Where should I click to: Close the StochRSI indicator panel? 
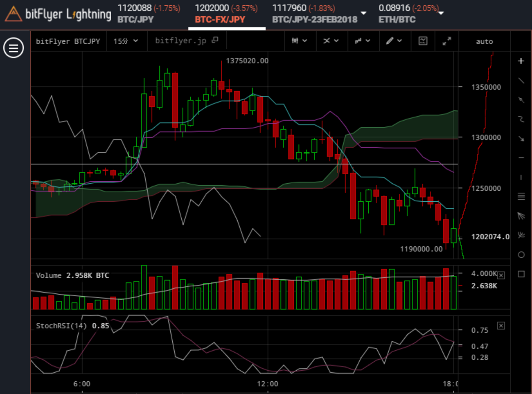tap(501, 326)
